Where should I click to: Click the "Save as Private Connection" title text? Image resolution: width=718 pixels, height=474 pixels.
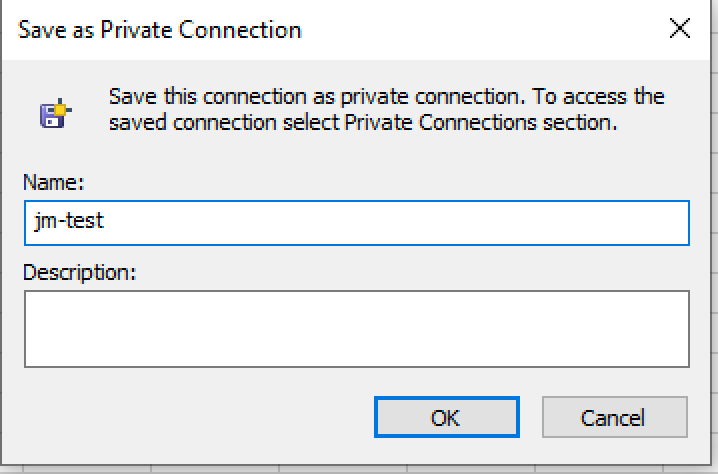[x=159, y=30]
